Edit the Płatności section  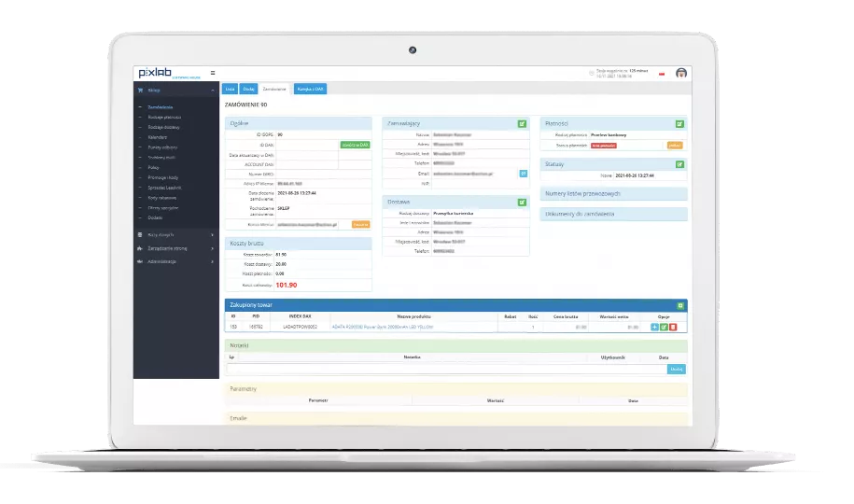point(679,124)
